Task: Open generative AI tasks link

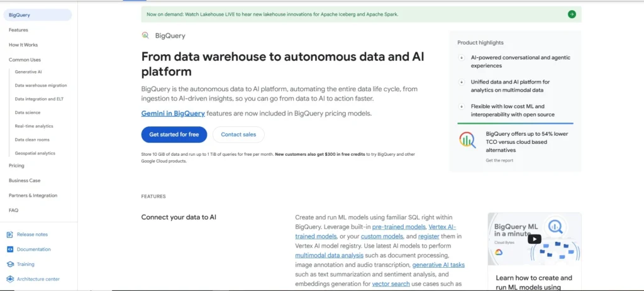Action: 438,265
